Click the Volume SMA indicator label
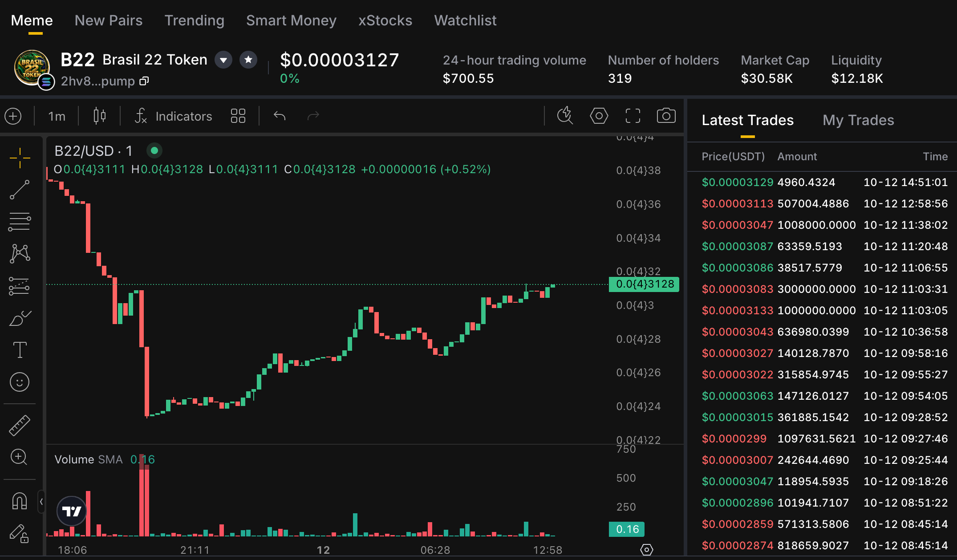Screen dimensions: 957x560 pos(89,459)
